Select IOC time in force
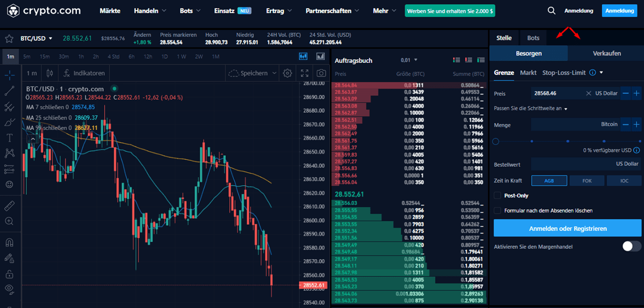 click(624, 180)
